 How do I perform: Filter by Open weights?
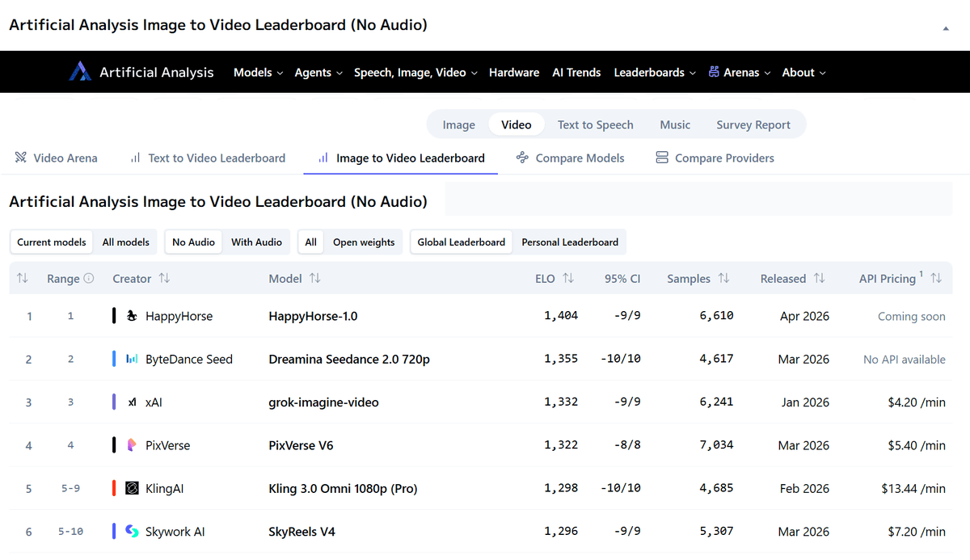pos(365,242)
